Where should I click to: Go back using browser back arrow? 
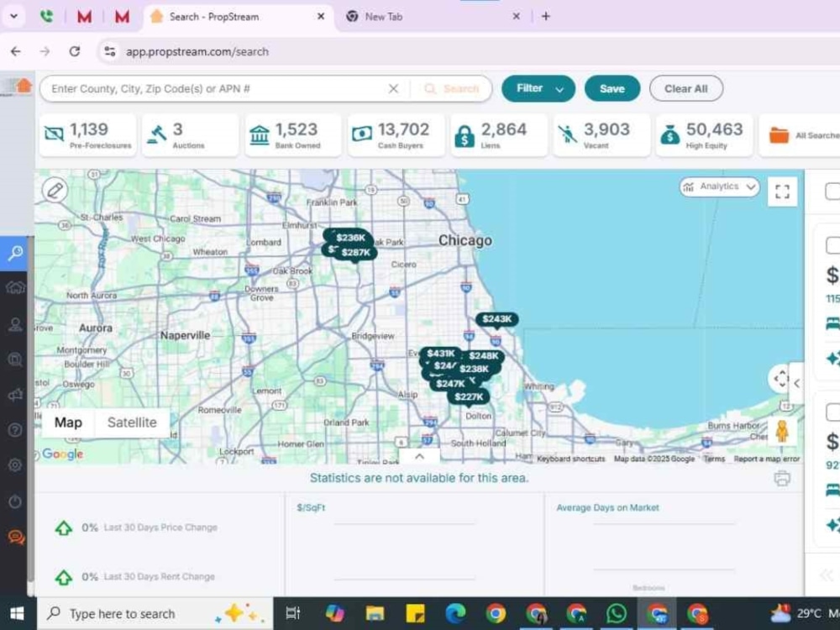[x=16, y=51]
